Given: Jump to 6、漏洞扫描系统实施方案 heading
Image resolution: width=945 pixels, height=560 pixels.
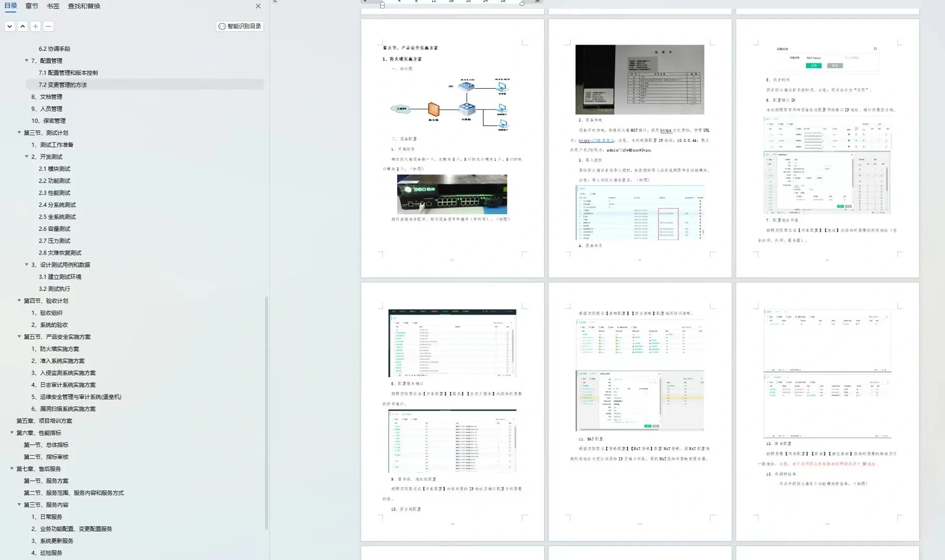Looking at the screenshot, I should [63, 409].
